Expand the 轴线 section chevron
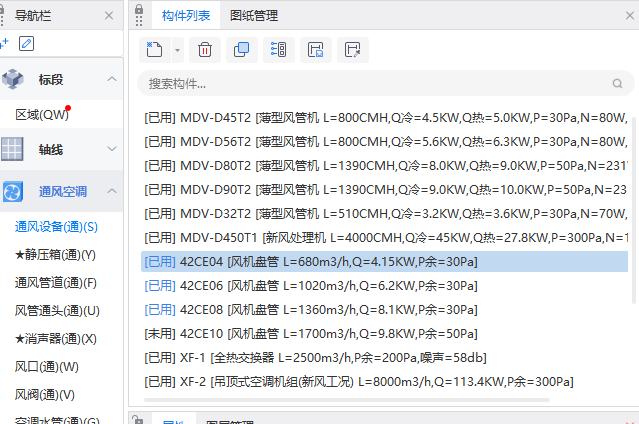 click(112, 149)
